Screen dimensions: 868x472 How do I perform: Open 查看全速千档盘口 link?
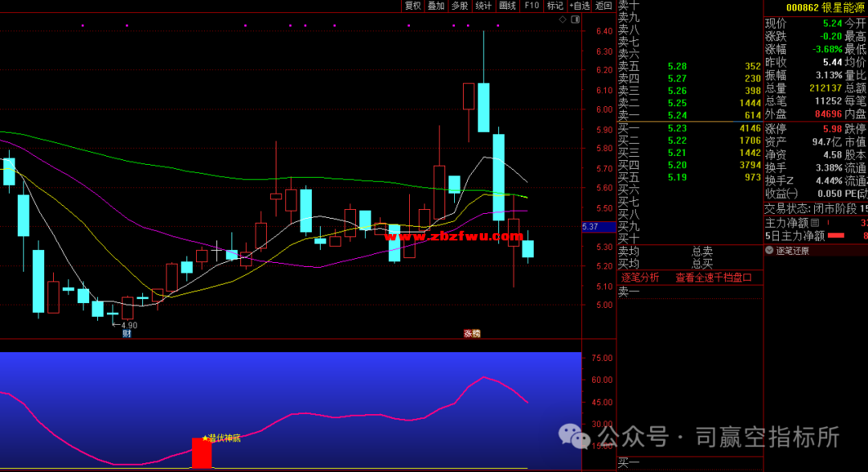(x=714, y=277)
